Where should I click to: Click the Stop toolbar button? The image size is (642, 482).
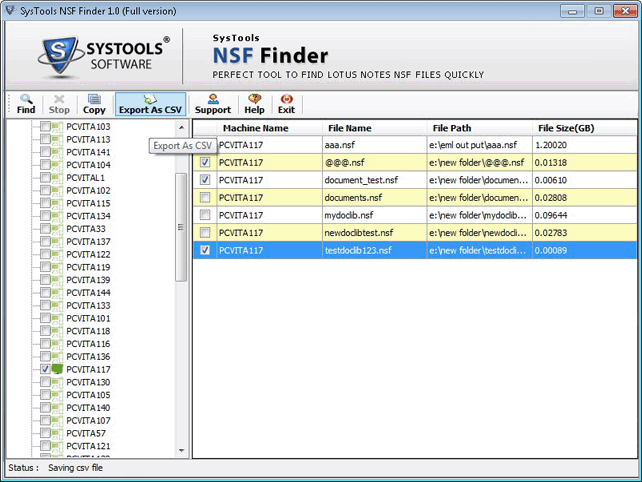(59, 104)
